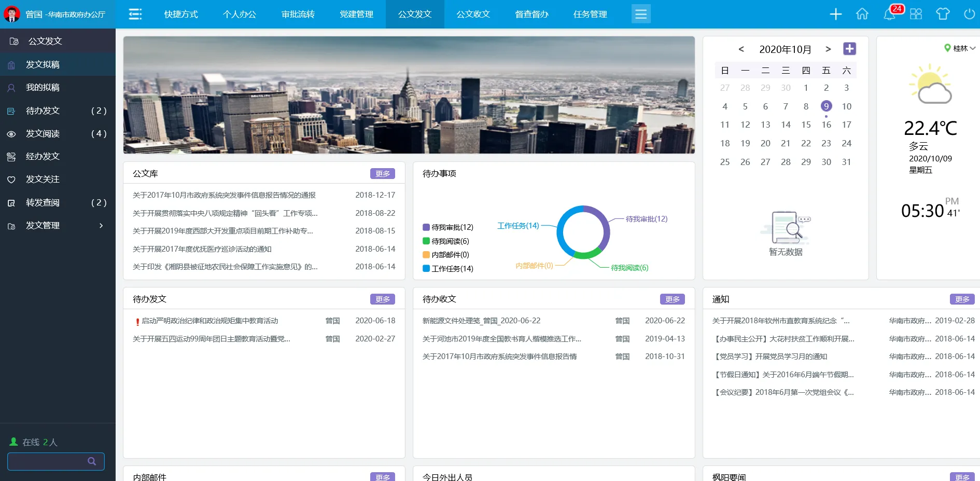
Task: Open the theme skin shirt icon
Action: [943, 14]
